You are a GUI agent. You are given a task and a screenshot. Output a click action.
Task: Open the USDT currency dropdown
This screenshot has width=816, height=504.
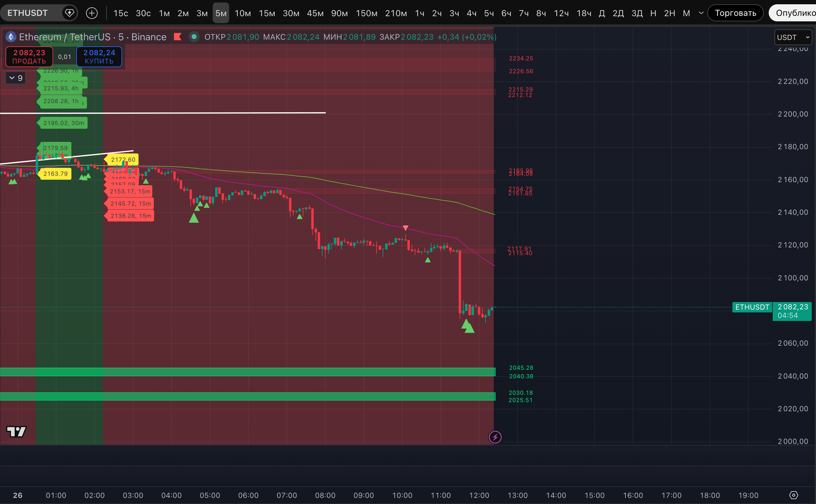[793, 37]
